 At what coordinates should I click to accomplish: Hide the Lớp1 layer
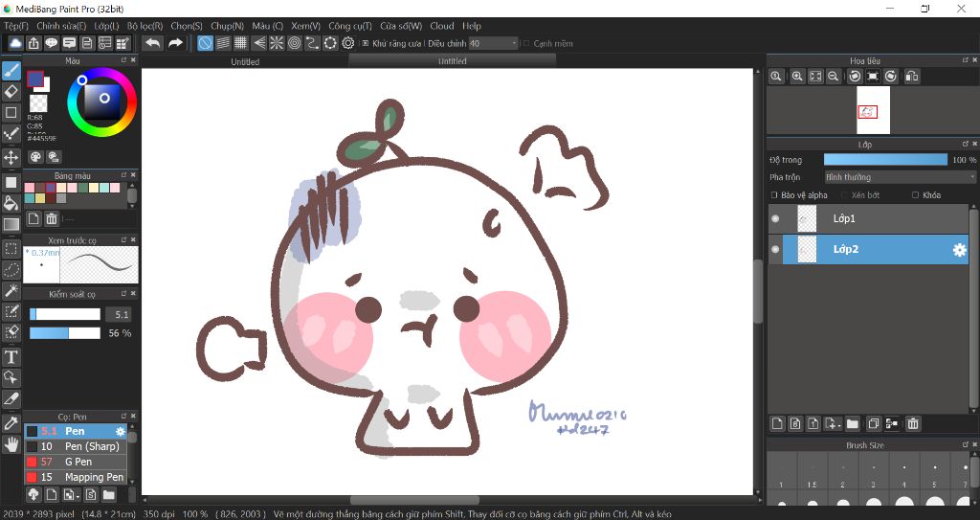tap(775, 219)
